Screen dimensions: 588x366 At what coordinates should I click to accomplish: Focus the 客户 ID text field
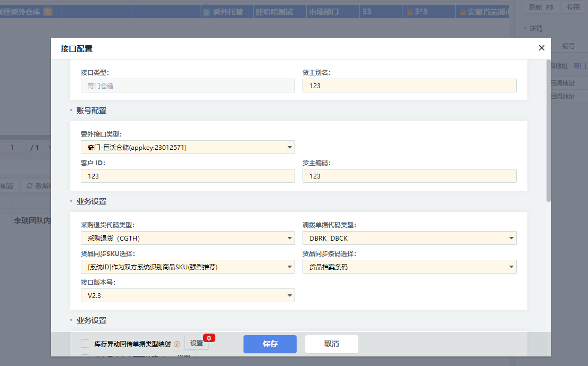coord(187,176)
